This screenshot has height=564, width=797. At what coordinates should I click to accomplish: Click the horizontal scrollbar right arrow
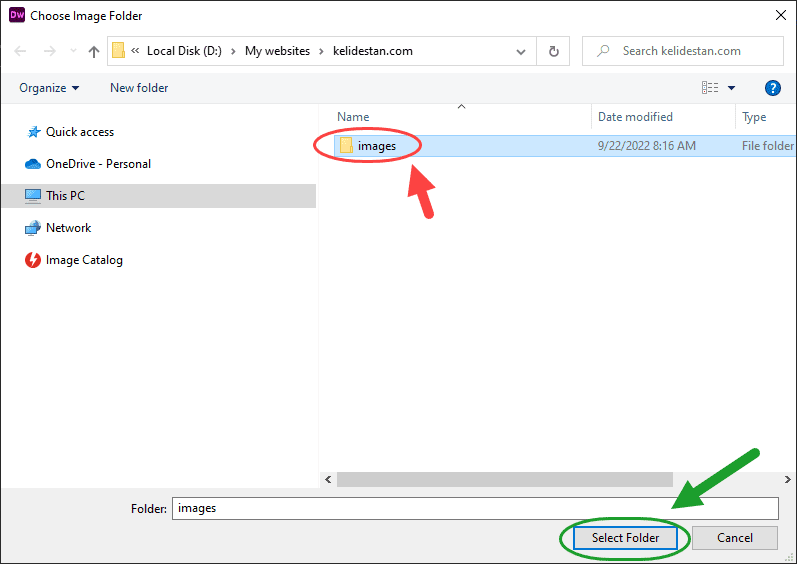click(x=787, y=479)
